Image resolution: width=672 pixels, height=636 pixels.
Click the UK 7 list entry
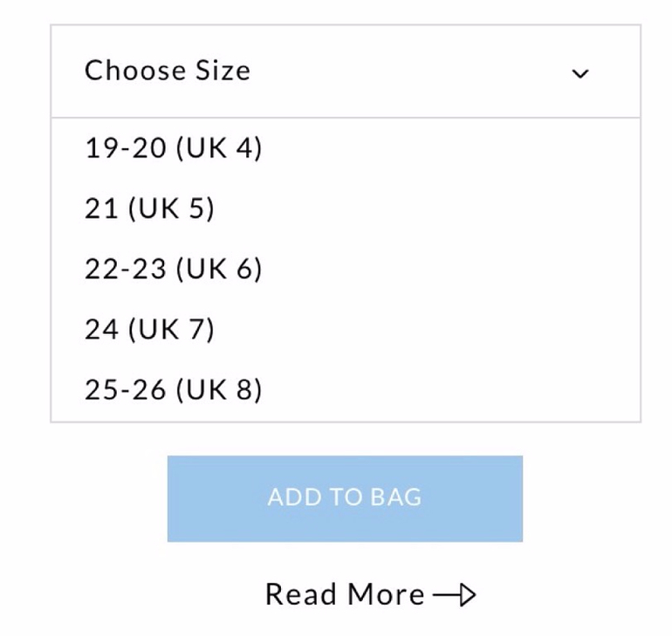[x=149, y=329]
